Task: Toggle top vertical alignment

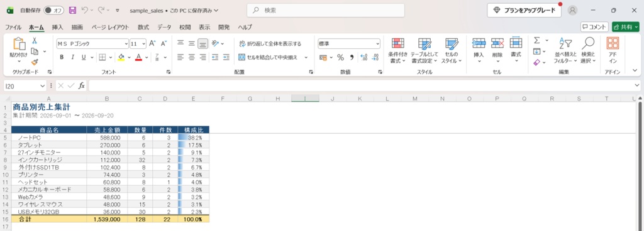Action: [180, 43]
